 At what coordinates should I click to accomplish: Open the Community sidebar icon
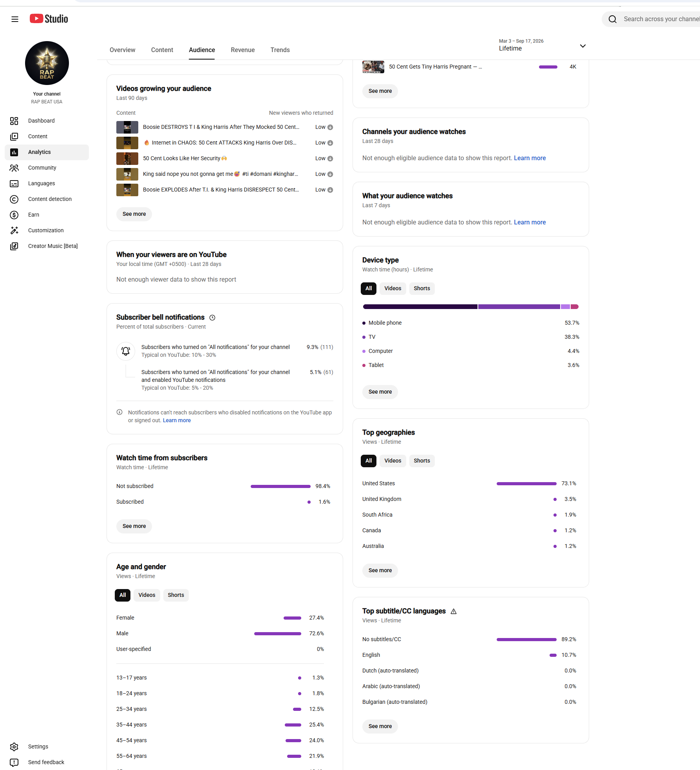tap(14, 168)
